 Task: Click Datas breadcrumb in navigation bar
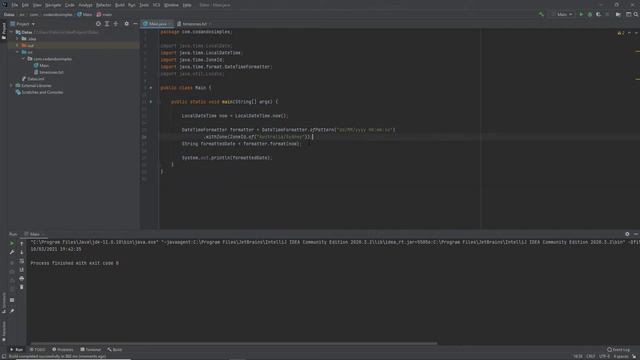pos(9,14)
